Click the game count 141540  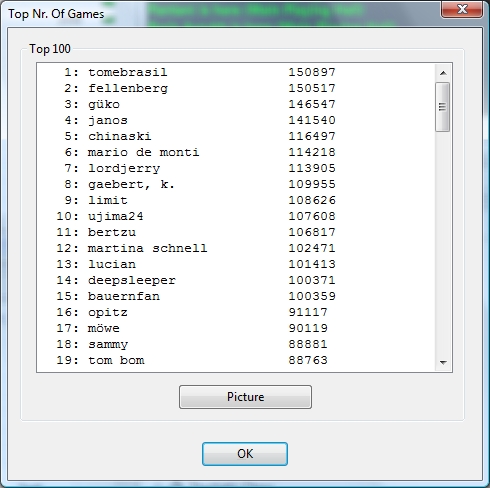point(312,120)
